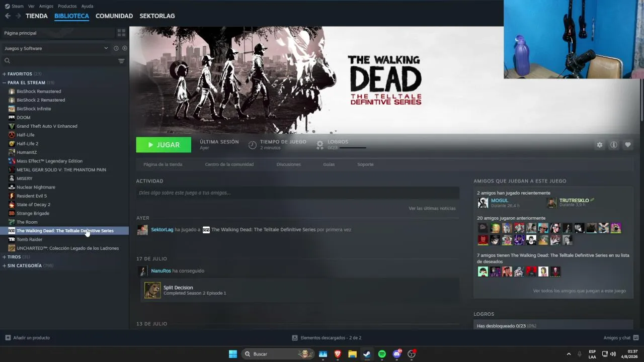Open the SEKTORLAG profile tab

157,16
